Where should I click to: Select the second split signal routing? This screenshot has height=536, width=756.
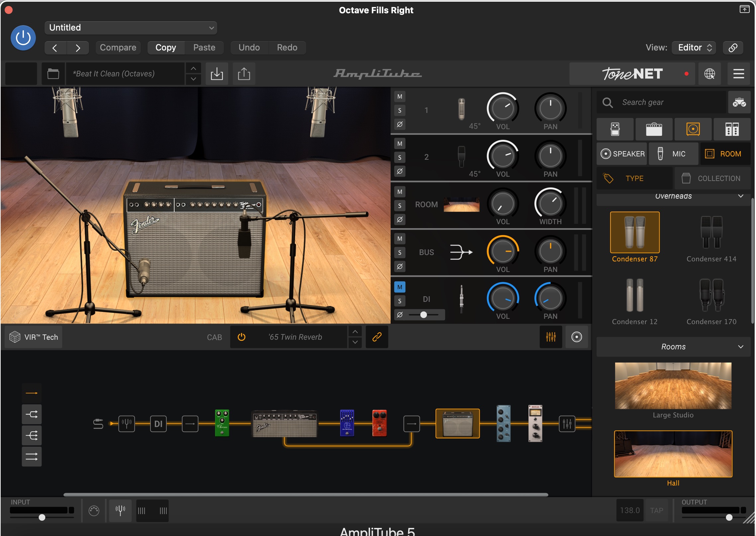[32, 435]
